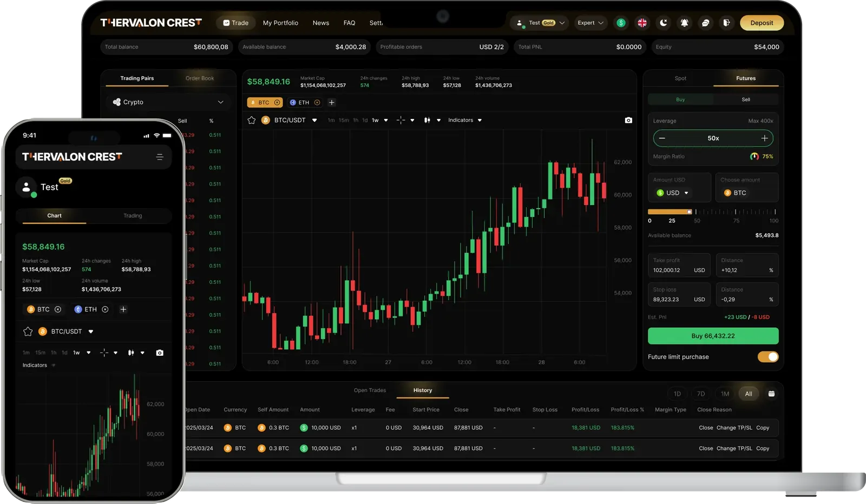Screen dimensions: 866x504
Task: Open the USD amount currency dropdown
Action: [x=673, y=193]
